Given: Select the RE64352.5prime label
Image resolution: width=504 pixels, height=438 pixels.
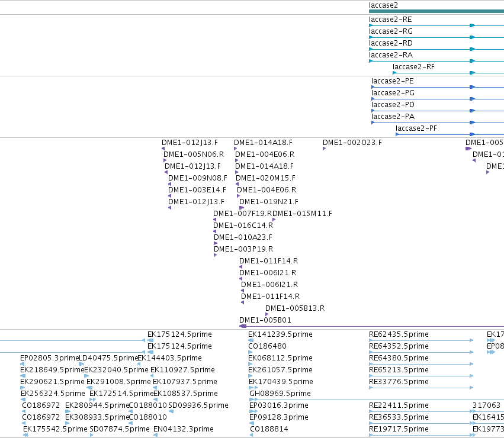Looking at the screenshot, I should click(x=399, y=346).
